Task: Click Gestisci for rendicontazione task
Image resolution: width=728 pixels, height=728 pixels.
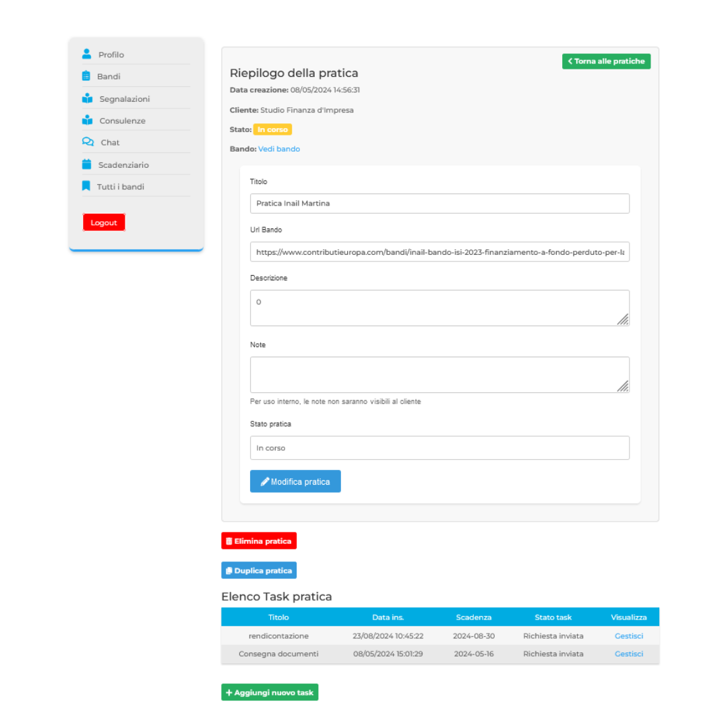Action: 628,636
